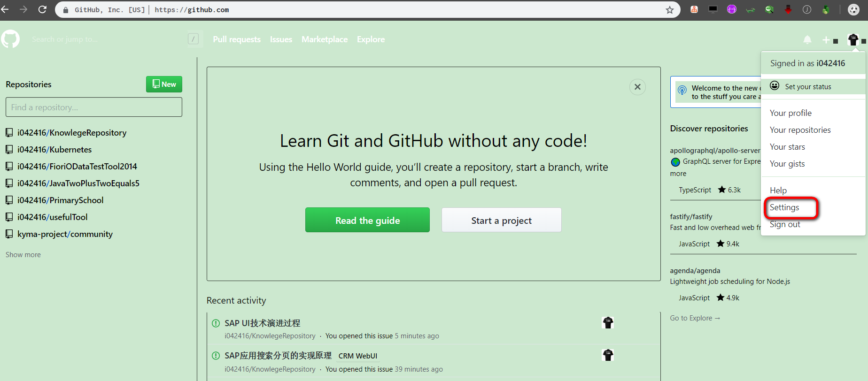Click the first browser extension icon in toolbar

click(x=694, y=9)
